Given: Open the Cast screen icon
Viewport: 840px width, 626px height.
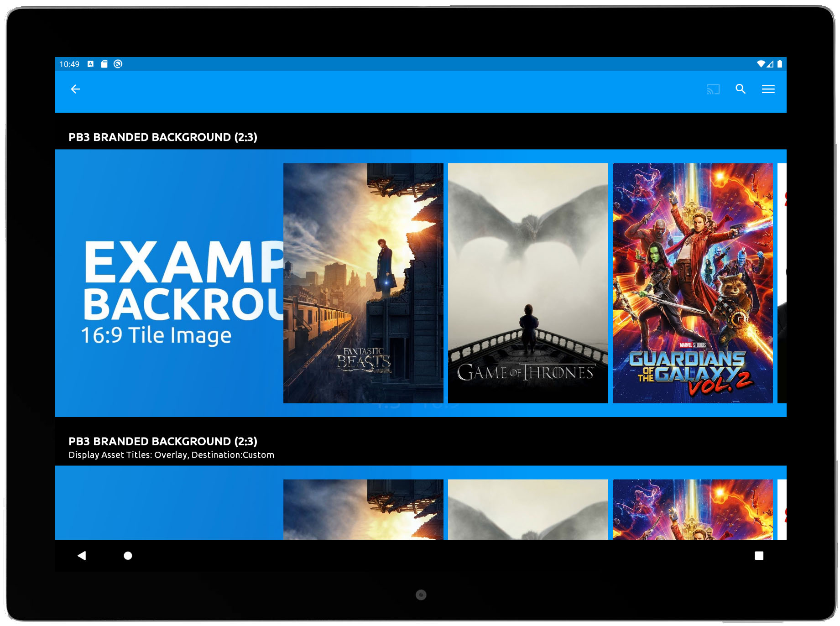Looking at the screenshot, I should (x=713, y=89).
